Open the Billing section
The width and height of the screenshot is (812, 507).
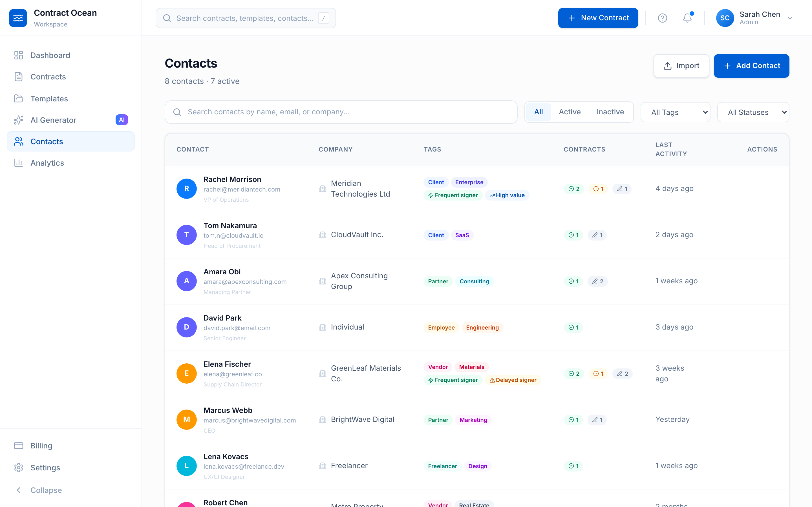coord(41,446)
